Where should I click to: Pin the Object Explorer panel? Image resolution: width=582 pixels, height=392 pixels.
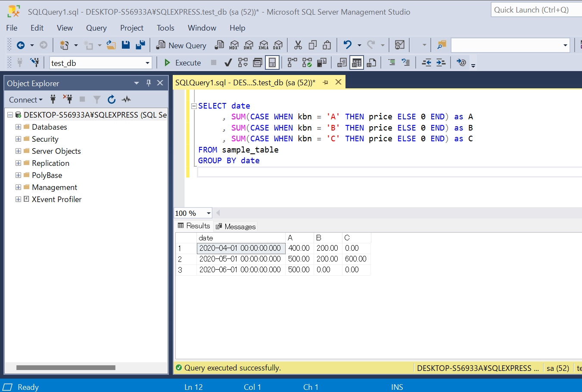point(149,83)
